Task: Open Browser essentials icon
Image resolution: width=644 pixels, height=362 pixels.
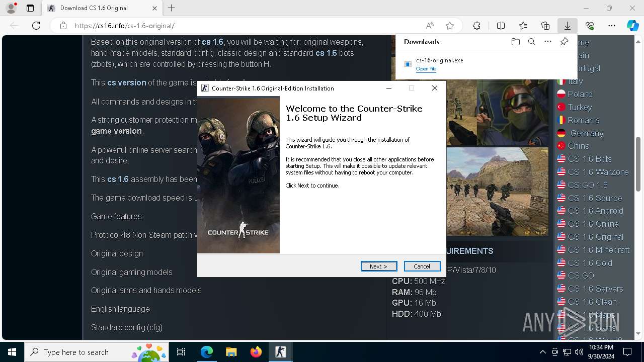Action: (x=590, y=26)
